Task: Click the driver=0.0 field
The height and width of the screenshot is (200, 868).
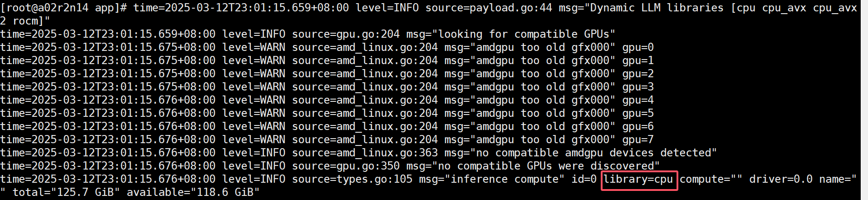Action: click(780, 179)
